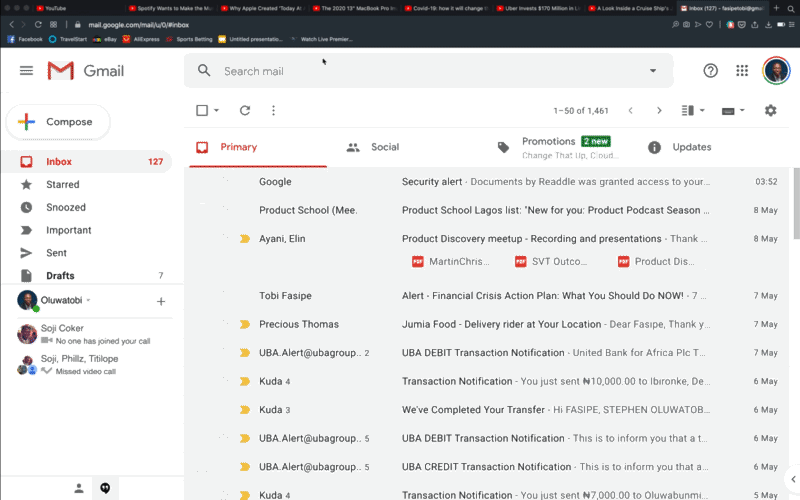Open Google Security alert email
This screenshot has height=500, width=800.
tap(487, 182)
